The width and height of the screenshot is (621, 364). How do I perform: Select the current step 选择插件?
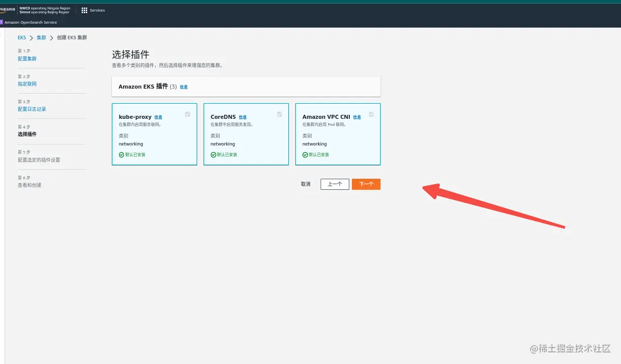click(27, 134)
